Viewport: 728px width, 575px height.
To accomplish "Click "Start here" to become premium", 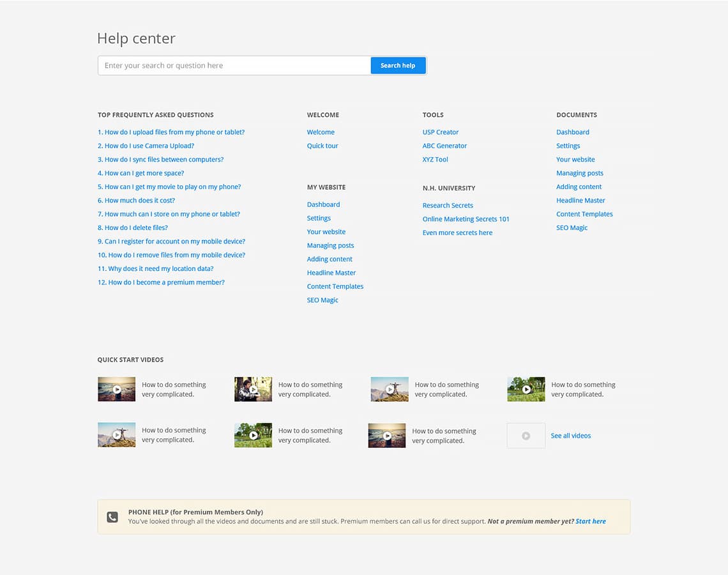I will pos(591,521).
